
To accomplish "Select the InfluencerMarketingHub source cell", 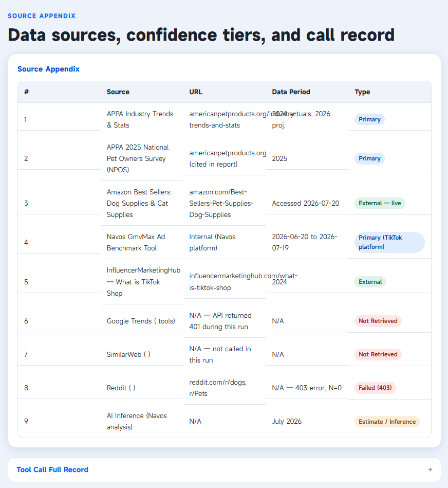I will pyautogui.click(x=144, y=282).
